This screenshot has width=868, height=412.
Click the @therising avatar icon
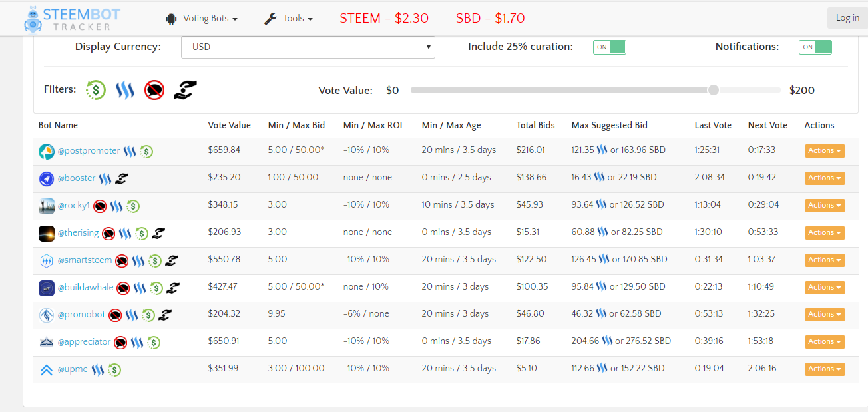point(46,233)
